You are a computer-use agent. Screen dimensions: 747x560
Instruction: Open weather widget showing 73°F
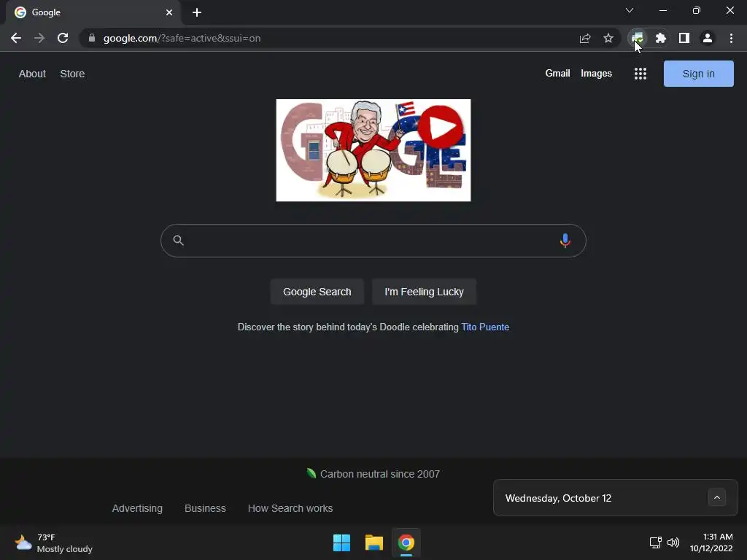coord(53,542)
